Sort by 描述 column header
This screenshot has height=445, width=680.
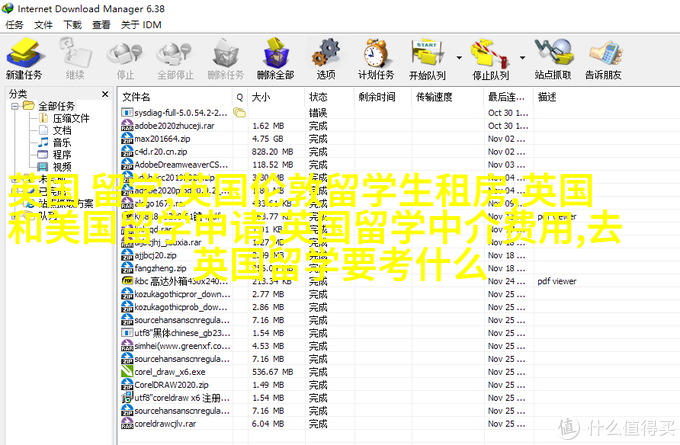[x=607, y=97]
